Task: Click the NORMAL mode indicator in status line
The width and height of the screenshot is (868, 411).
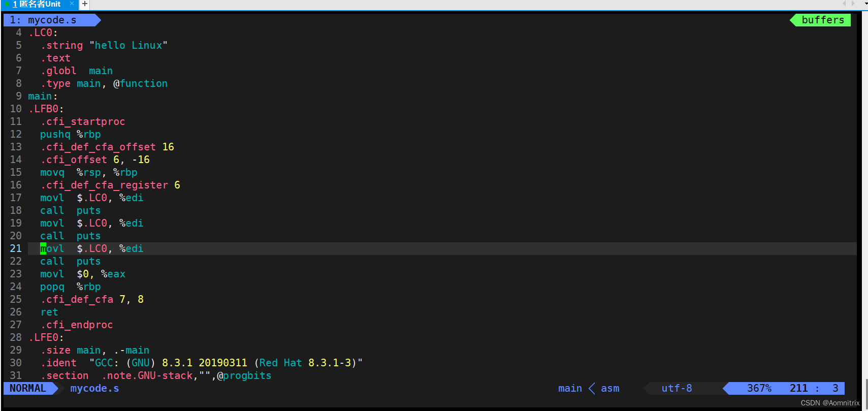Action: tap(28, 388)
